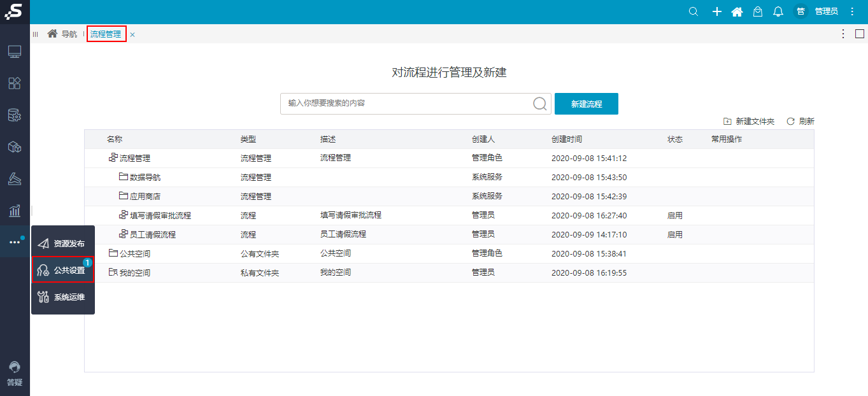
Task: Click the 公共空间 folder icon
Action: pos(113,253)
